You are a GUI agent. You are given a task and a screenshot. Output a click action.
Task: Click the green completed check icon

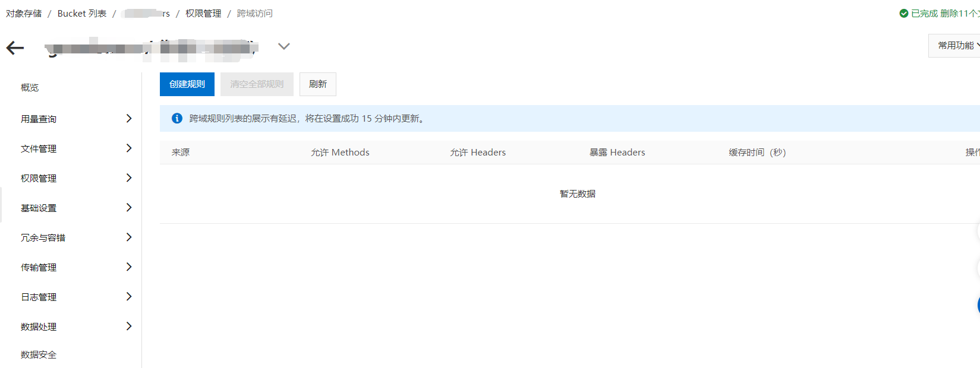point(904,13)
